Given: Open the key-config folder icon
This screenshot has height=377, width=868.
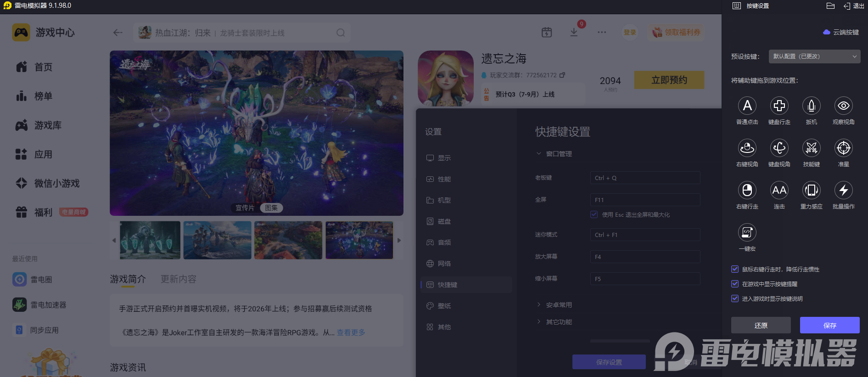Looking at the screenshot, I should coord(830,6).
